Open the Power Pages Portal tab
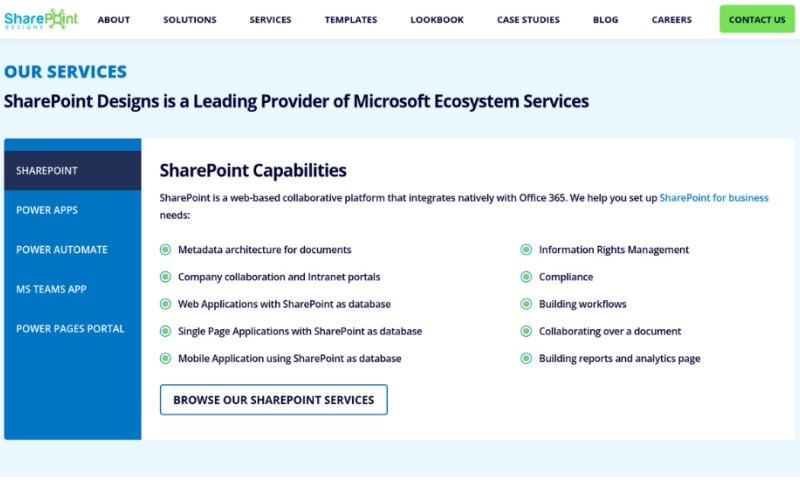This screenshot has width=800, height=480. 70,328
